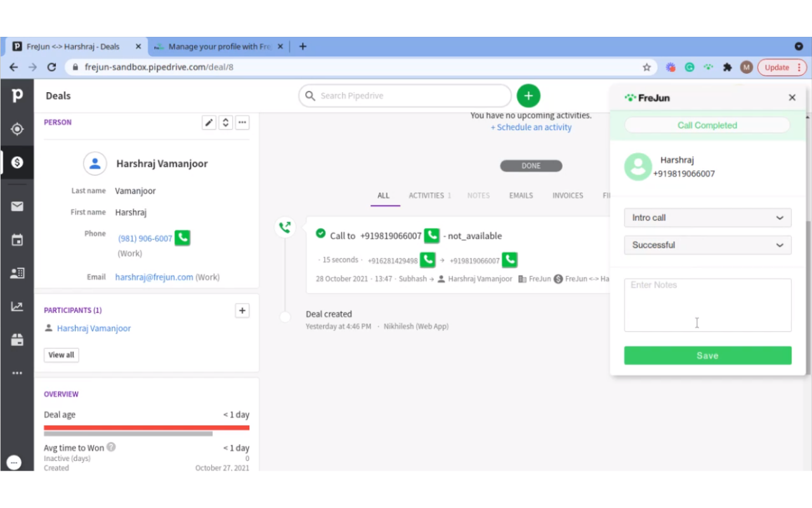The height and width of the screenshot is (508, 812).
Task: Click the red deal age progress bar
Action: click(x=147, y=428)
